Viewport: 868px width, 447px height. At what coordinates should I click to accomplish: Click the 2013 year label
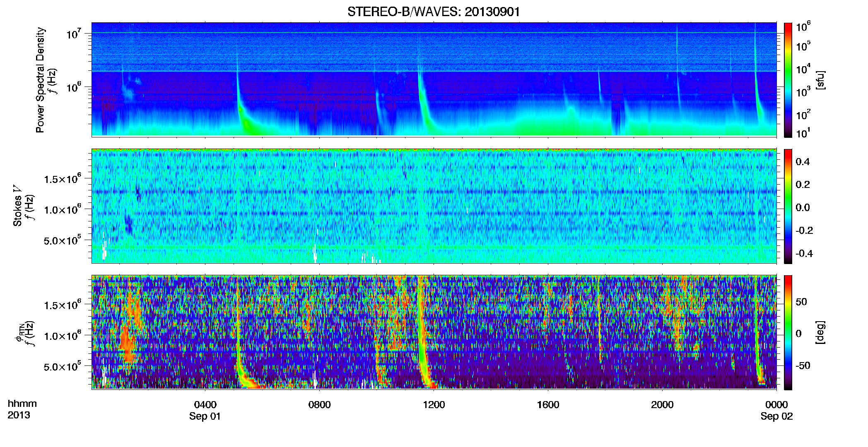tap(19, 415)
